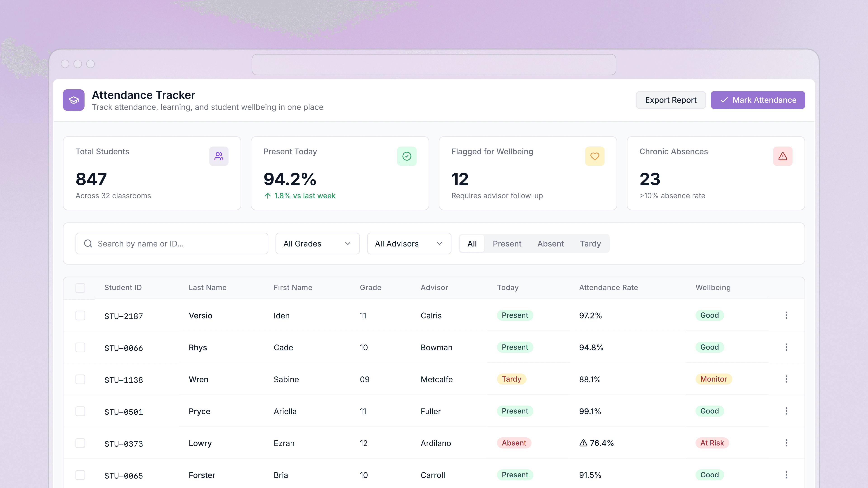Viewport: 868px width, 488px height.
Task: Click last name Forster
Action: pos(202,475)
